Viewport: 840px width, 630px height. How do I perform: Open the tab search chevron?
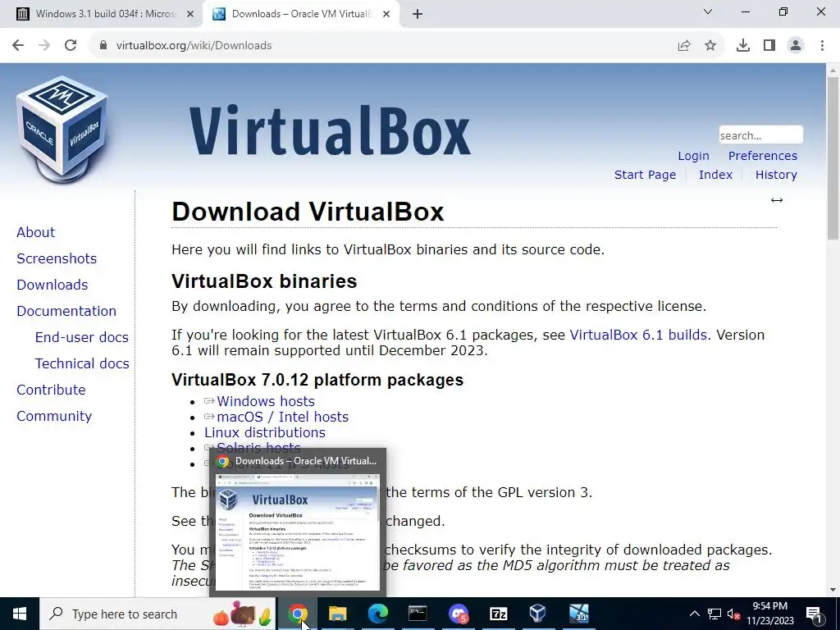coord(708,11)
